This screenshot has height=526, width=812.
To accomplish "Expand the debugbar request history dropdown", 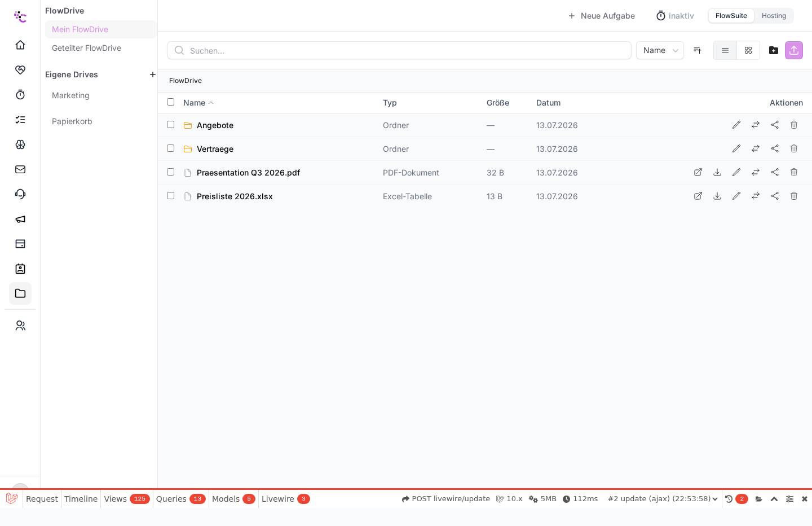I will pos(663,499).
